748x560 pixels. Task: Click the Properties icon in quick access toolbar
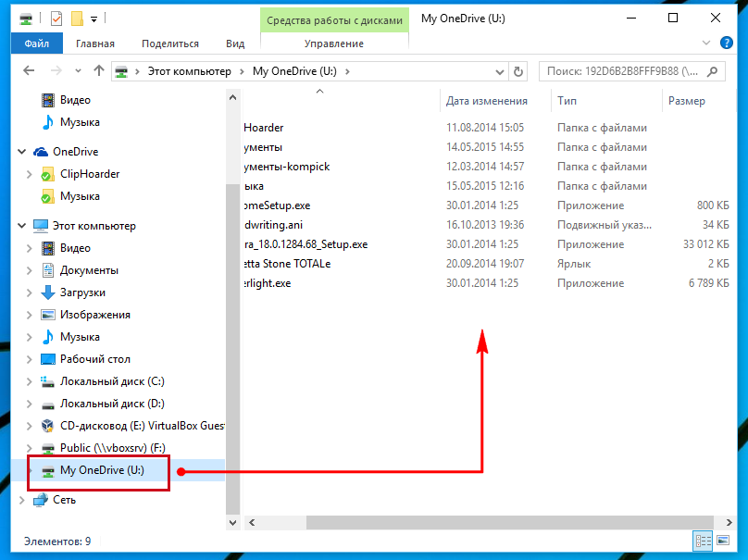click(56, 18)
